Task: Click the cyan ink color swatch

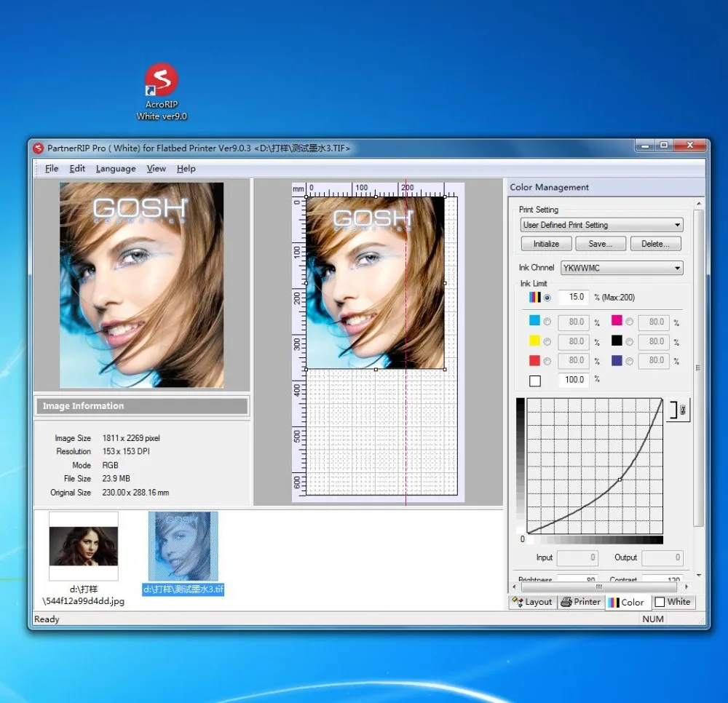Action: [x=534, y=320]
